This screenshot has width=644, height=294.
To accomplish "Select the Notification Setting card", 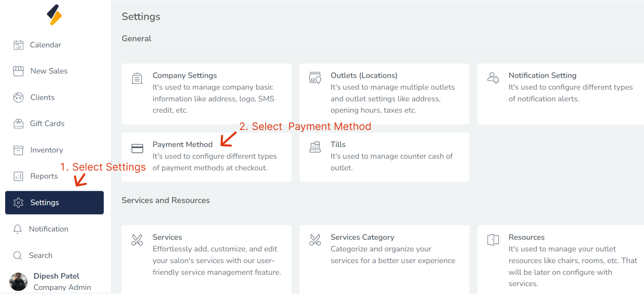I will point(561,94).
